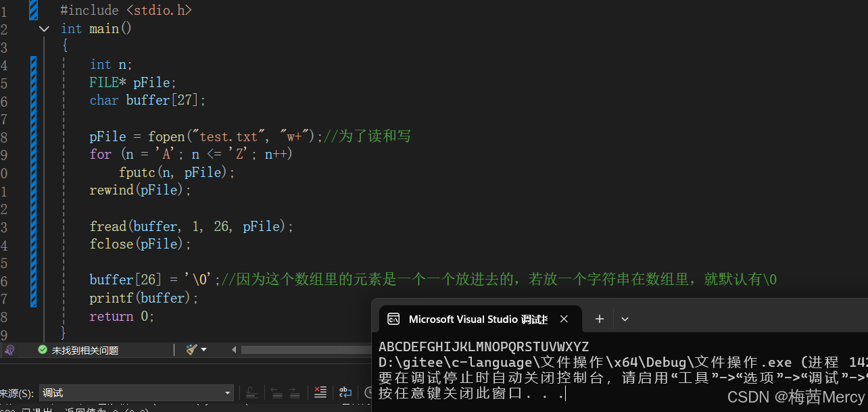Click the horizontal scrollbar left arrow
Screen dimensions: 868x412
(x=234, y=350)
